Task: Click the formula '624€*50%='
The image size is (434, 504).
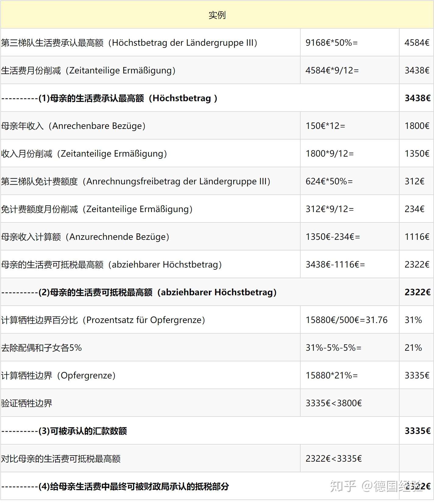Action: [329, 181]
